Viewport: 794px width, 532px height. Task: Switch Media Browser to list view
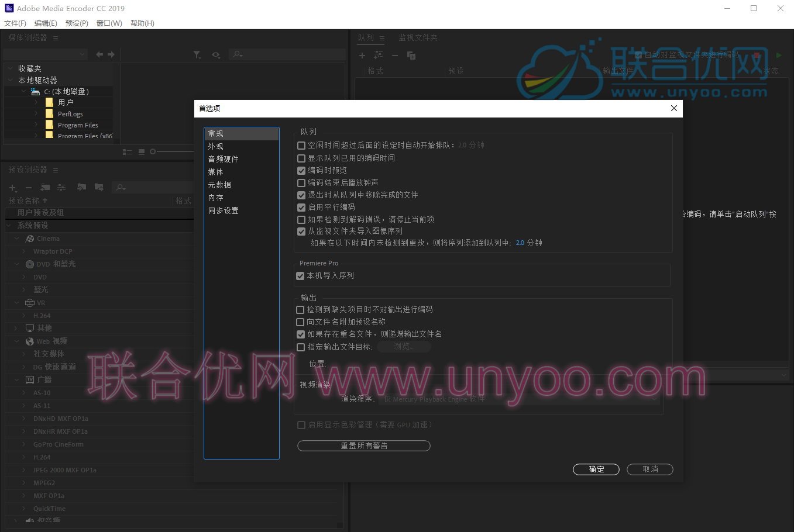(128, 152)
